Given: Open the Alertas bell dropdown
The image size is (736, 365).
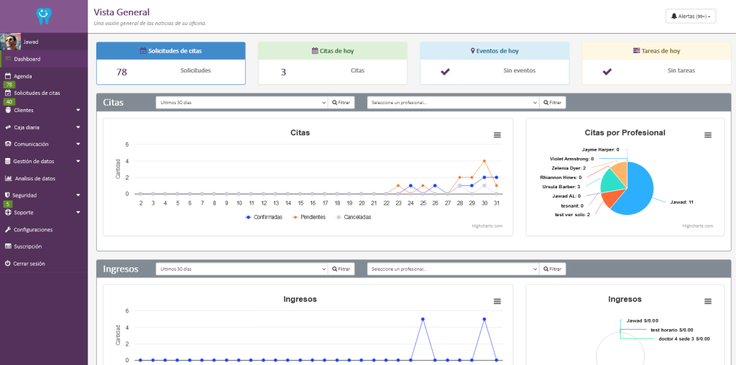Looking at the screenshot, I should 690,16.
